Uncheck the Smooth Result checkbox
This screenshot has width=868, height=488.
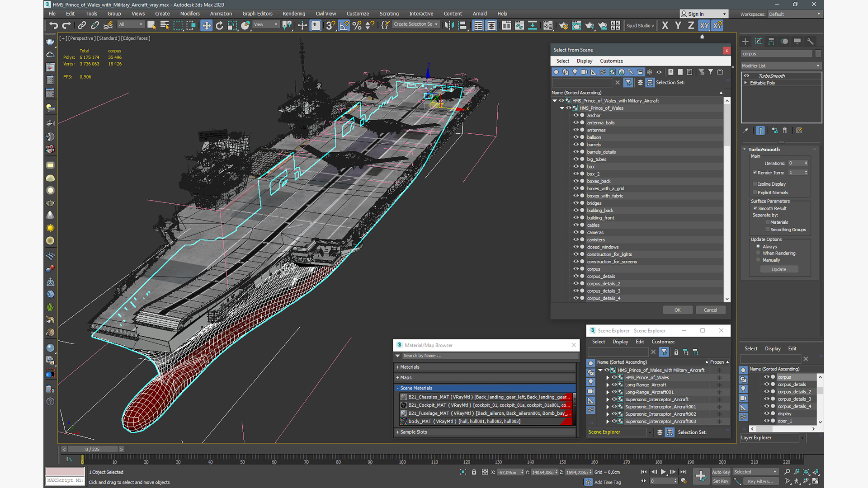[x=755, y=208]
